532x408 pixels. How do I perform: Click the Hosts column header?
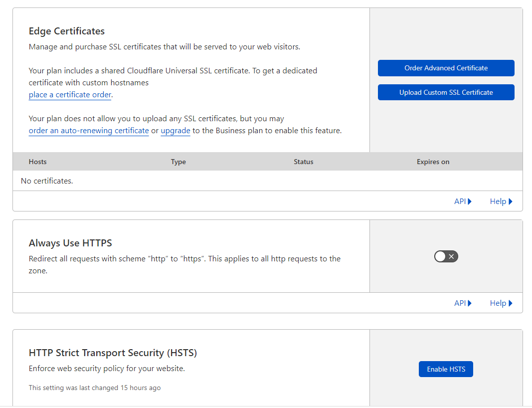[38, 162]
